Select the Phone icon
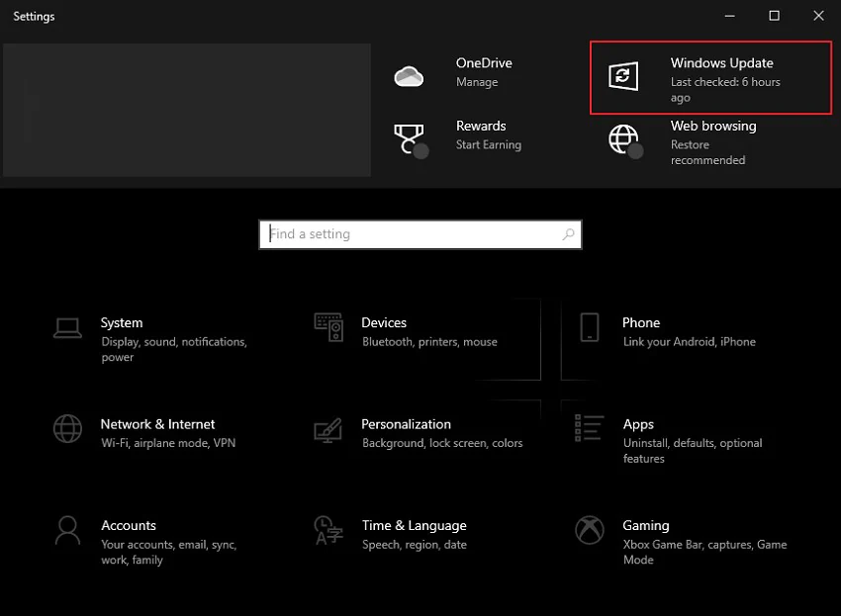Image resolution: width=841 pixels, height=616 pixels. [590, 327]
